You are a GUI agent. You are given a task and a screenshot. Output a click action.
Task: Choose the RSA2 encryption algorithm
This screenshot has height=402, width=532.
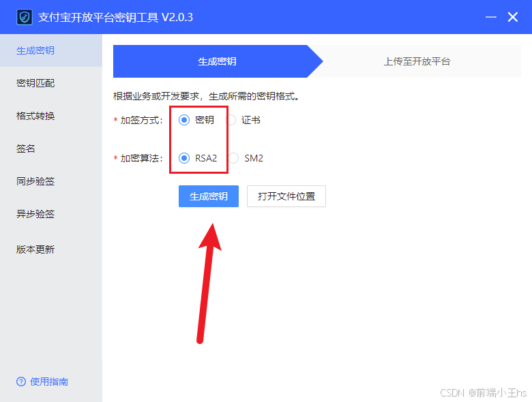(x=184, y=158)
